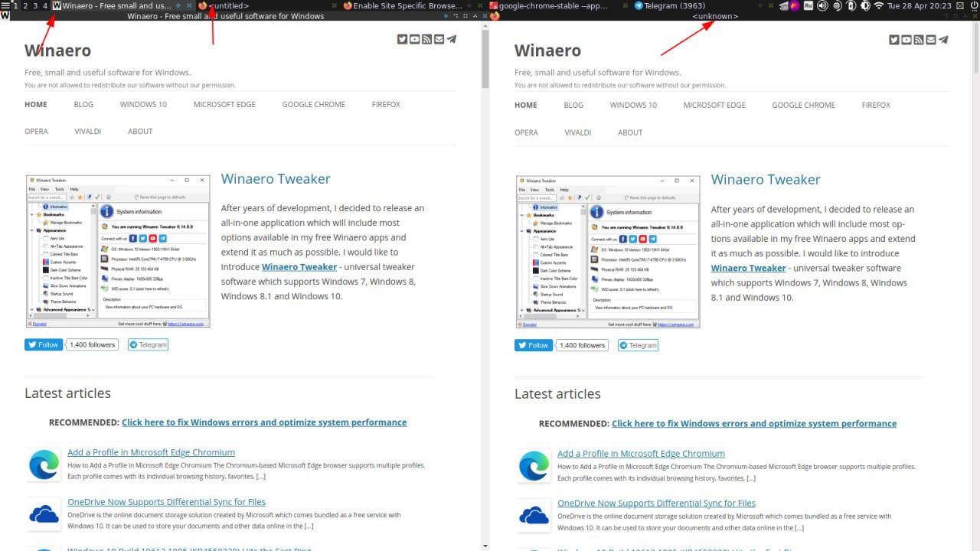980x551 pixels.
Task: Open Twitter icon in right <unknown> window header
Action: [x=893, y=40]
